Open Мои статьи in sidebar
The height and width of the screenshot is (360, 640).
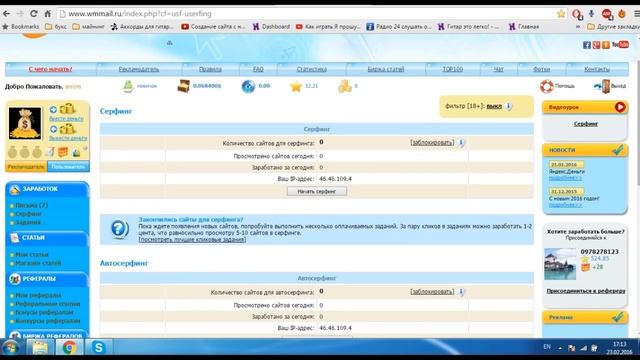coord(32,255)
